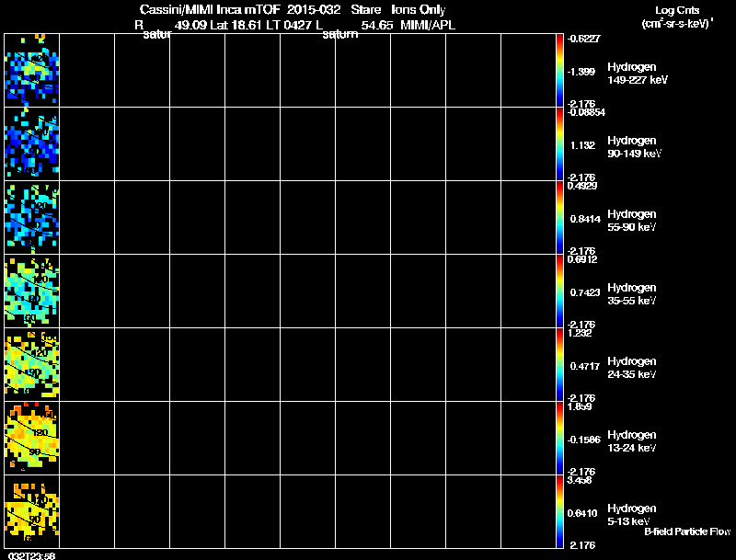This screenshot has width=736, height=560.
Task: Click the 'Hydrogen 90-149 keV' label
Action: coord(634,147)
